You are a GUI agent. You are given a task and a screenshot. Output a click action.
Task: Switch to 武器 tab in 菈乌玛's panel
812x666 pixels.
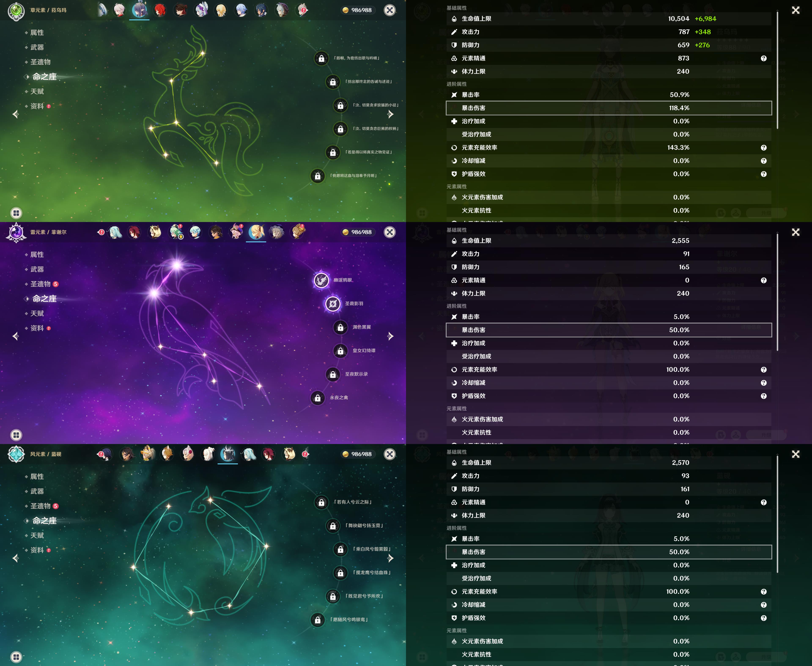pos(37,47)
